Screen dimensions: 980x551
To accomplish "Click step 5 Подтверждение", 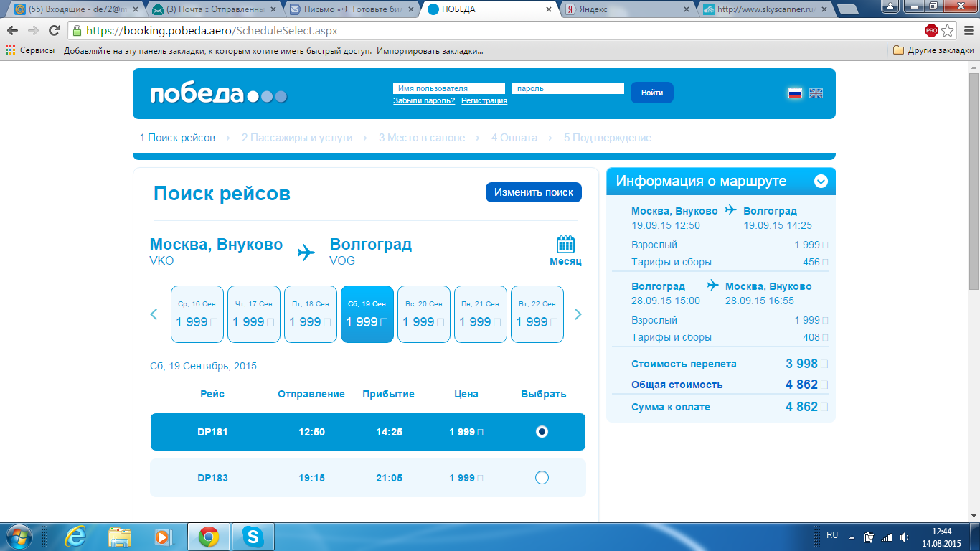I will point(608,138).
